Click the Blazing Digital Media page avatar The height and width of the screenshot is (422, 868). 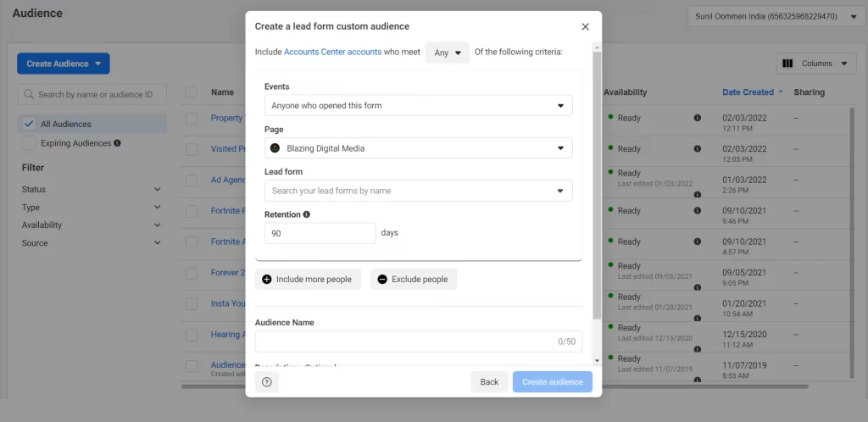275,148
